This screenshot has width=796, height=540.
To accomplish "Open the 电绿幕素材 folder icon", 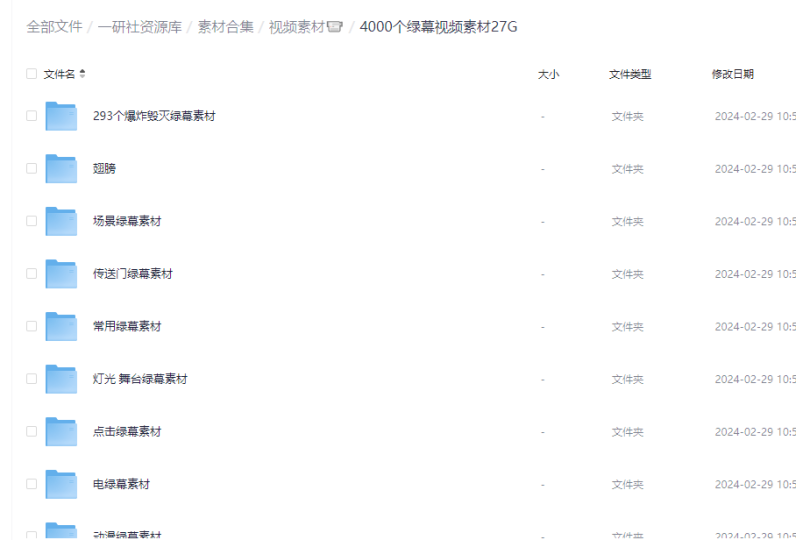I will (61, 484).
